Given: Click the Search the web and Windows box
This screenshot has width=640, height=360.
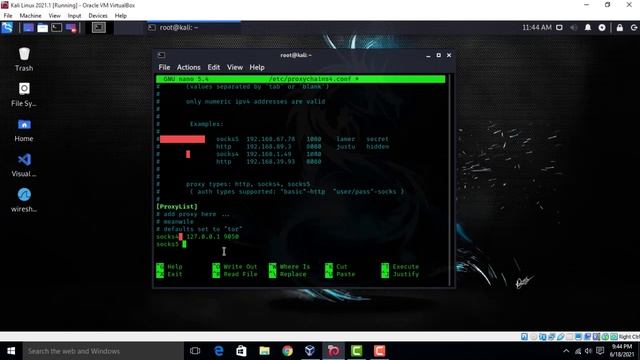Looking at the screenshot, I should pyautogui.click(x=103, y=351).
